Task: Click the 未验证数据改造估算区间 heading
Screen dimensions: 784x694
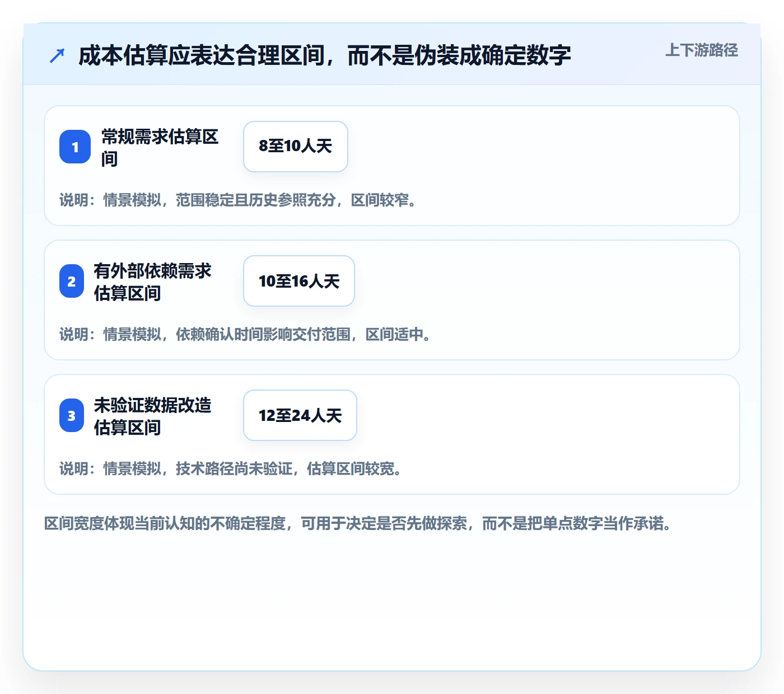Action: pyautogui.click(x=153, y=416)
